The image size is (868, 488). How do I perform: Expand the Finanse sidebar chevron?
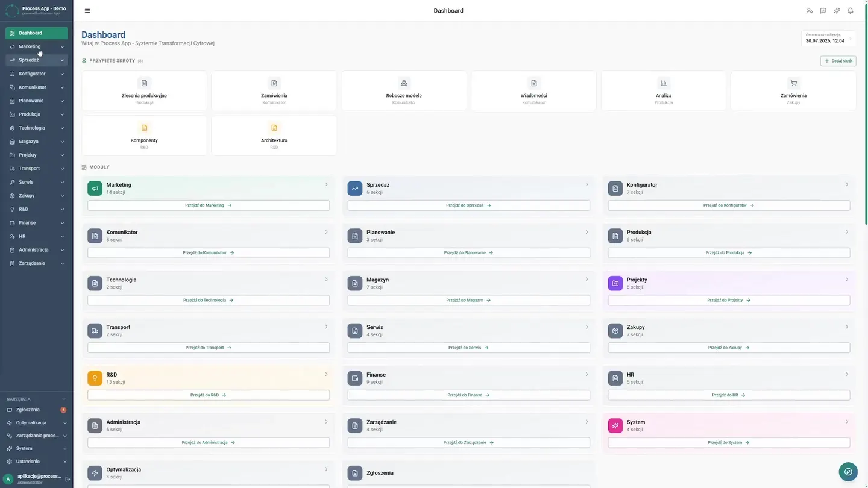(x=62, y=223)
